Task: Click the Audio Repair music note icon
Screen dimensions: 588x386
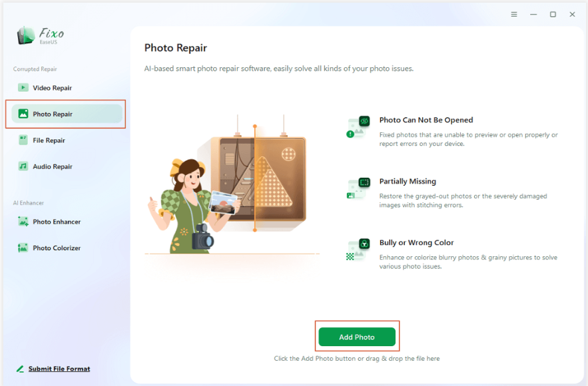Action: 23,166
